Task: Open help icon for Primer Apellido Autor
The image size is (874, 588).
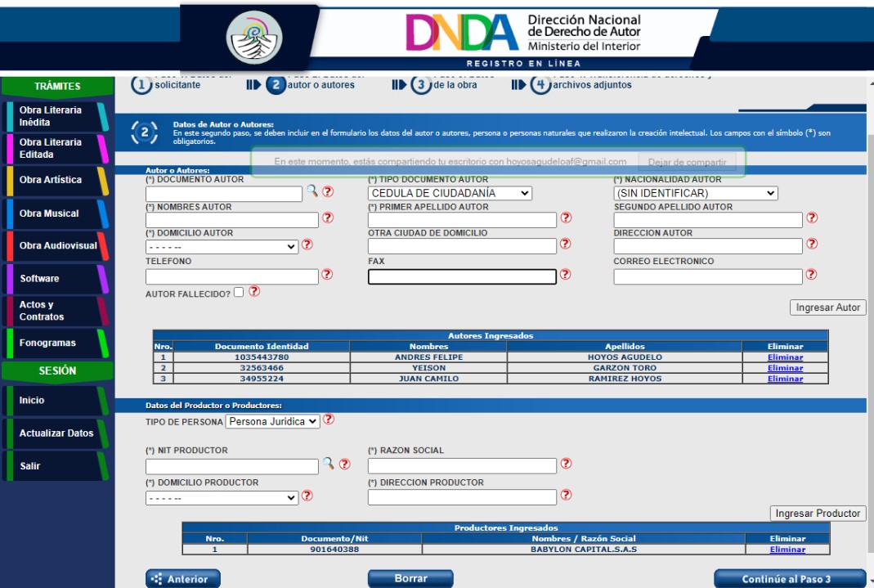Action: (566, 218)
